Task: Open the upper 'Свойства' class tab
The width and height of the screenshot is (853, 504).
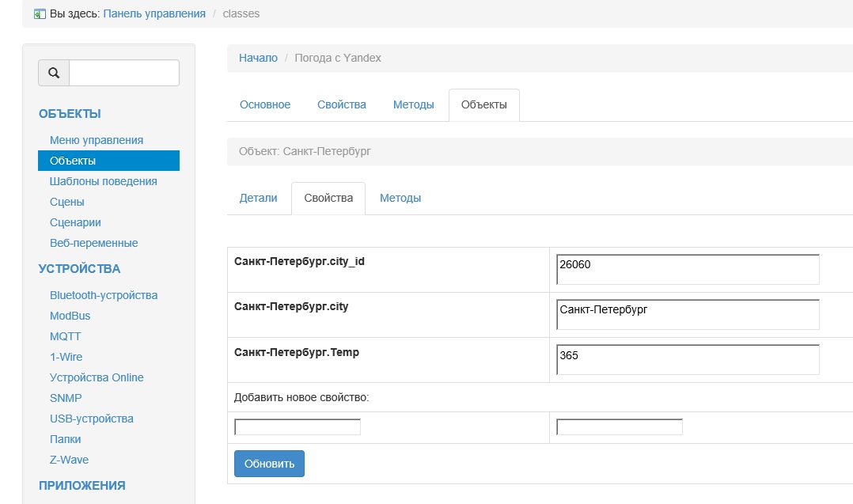Action: tap(342, 104)
